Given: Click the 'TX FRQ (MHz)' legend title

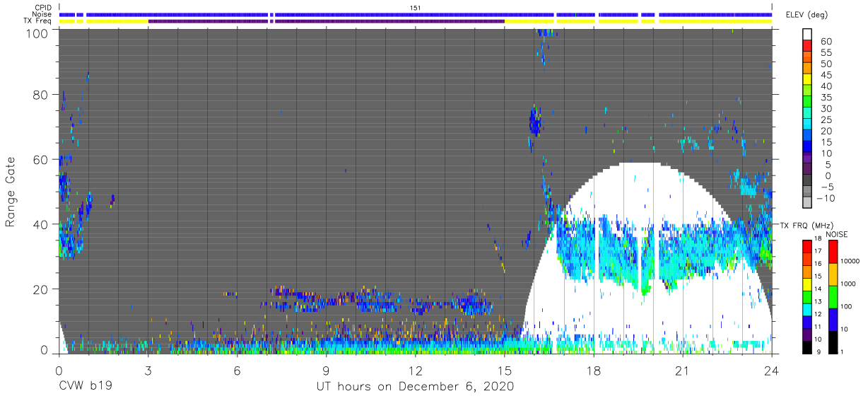Looking at the screenshot, I should point(807,226).
